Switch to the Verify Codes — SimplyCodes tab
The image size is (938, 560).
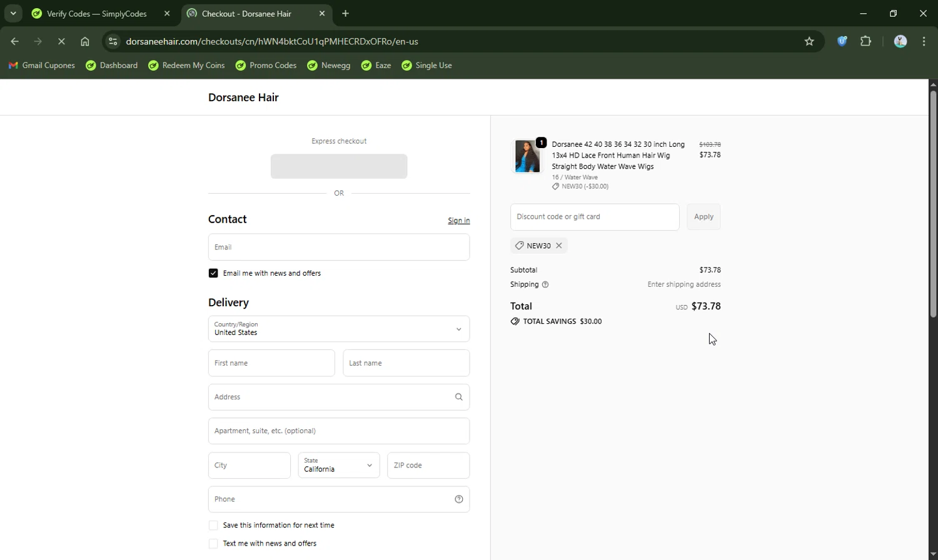tap(97, 14)
